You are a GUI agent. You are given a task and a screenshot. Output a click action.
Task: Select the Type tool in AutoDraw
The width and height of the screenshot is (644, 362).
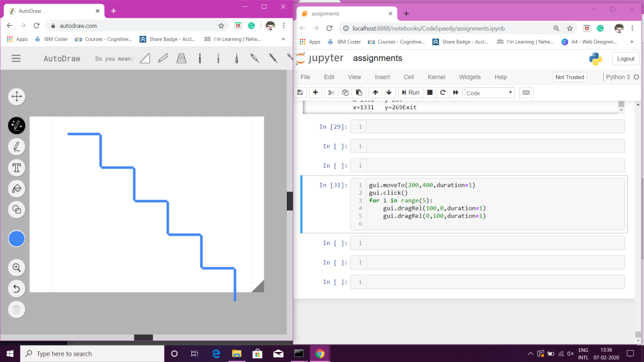pos(16,167)
